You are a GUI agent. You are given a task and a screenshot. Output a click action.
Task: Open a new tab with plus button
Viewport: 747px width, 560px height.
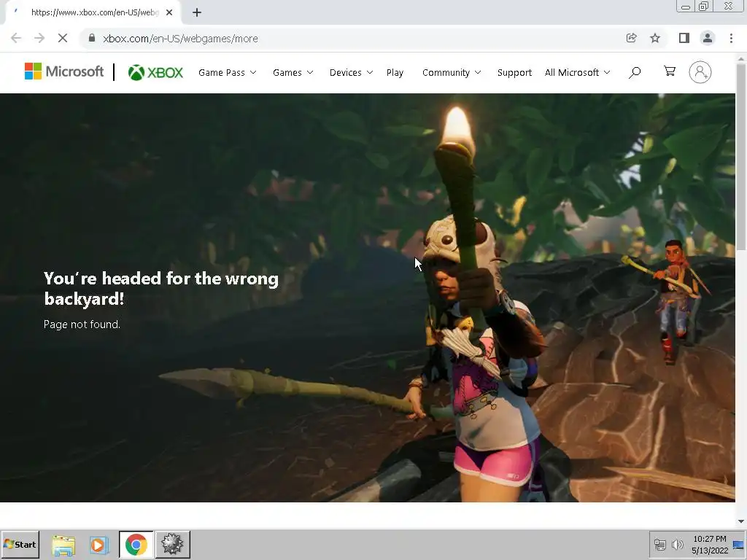(x=197, y=12)
